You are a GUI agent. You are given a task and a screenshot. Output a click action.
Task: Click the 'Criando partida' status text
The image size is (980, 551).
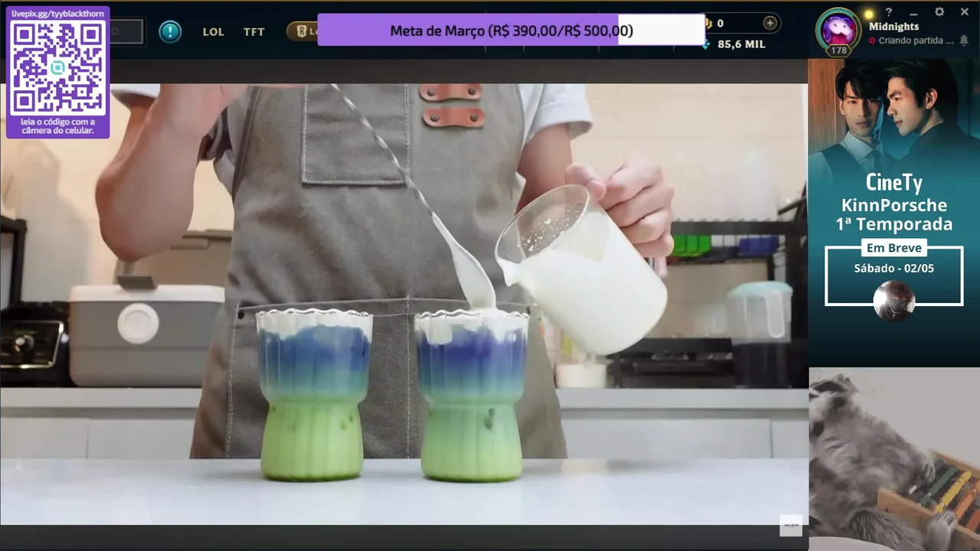tap(916, 41)
